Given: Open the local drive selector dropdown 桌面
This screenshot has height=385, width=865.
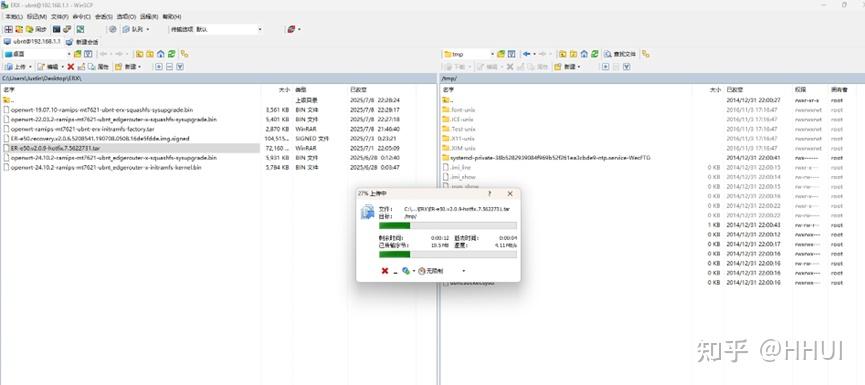Looking at the screenshot, I should pyautogui.click(x=69, y=54).
